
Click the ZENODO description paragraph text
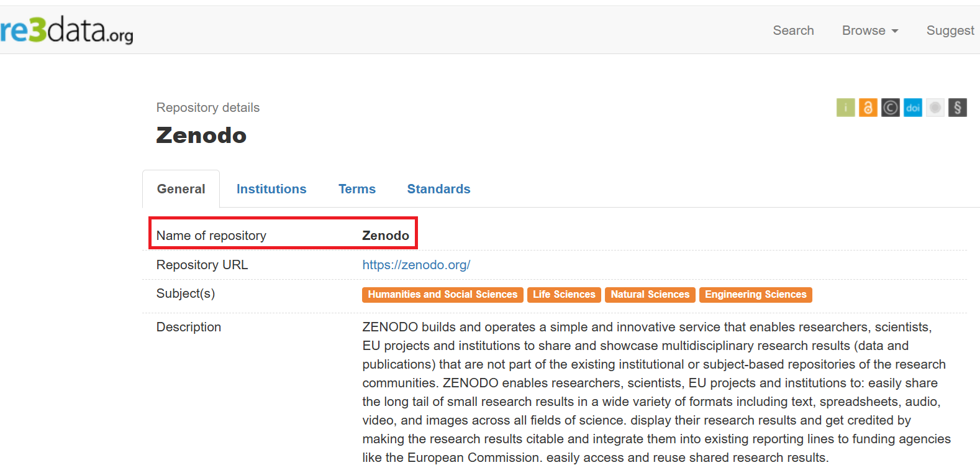pyautogui.click(x=656, y=392)
